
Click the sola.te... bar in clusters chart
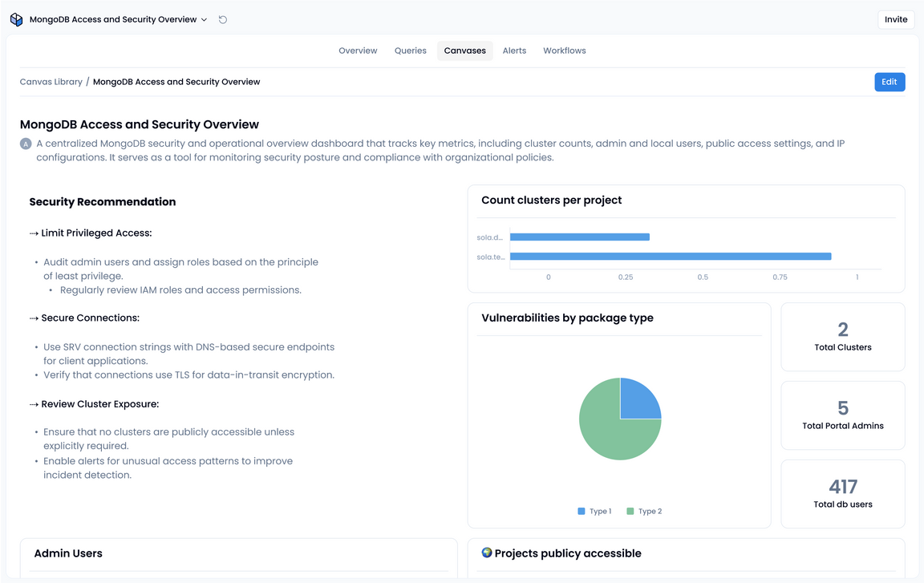pyautogui.click(x=671, y=257)
